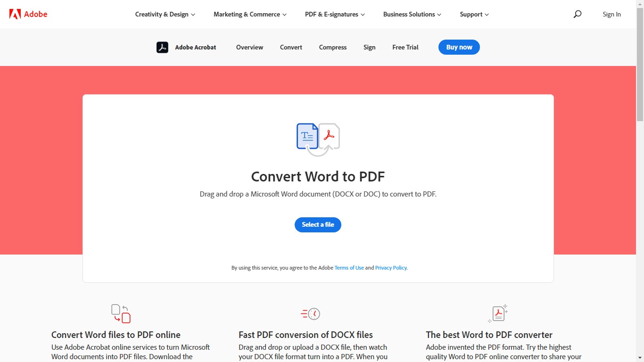Expand the Support menu

point(474,14)
